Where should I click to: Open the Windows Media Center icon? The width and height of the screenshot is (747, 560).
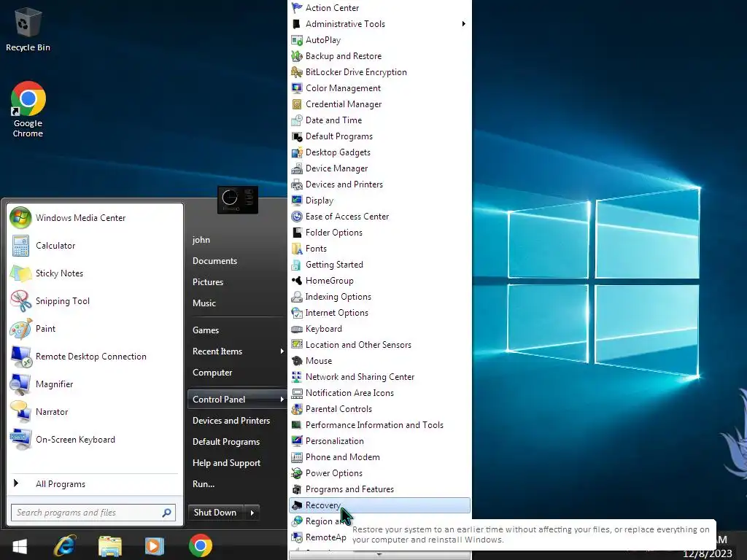pos(20,217)
